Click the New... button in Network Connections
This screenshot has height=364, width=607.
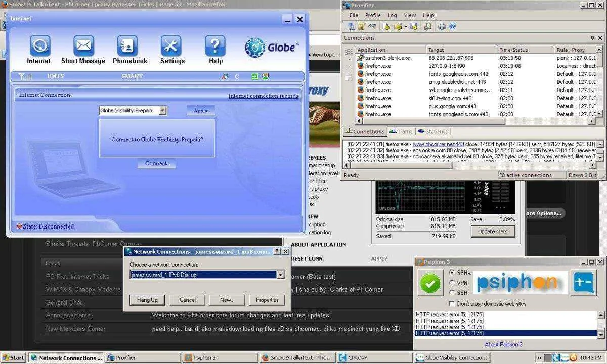click(227, 300)
